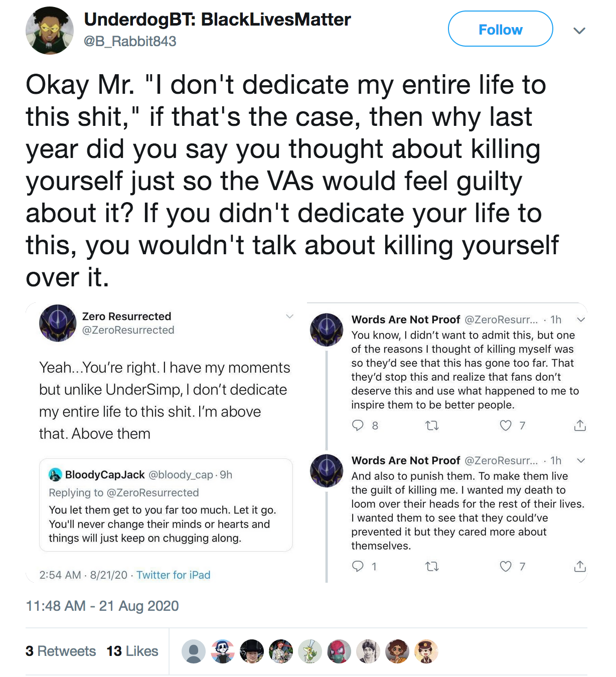Open the tweet options chevron beside Follow
Image resolution: width=616 pixels, height=677 pixels.
pyautogui.click(x=579, y=31)
